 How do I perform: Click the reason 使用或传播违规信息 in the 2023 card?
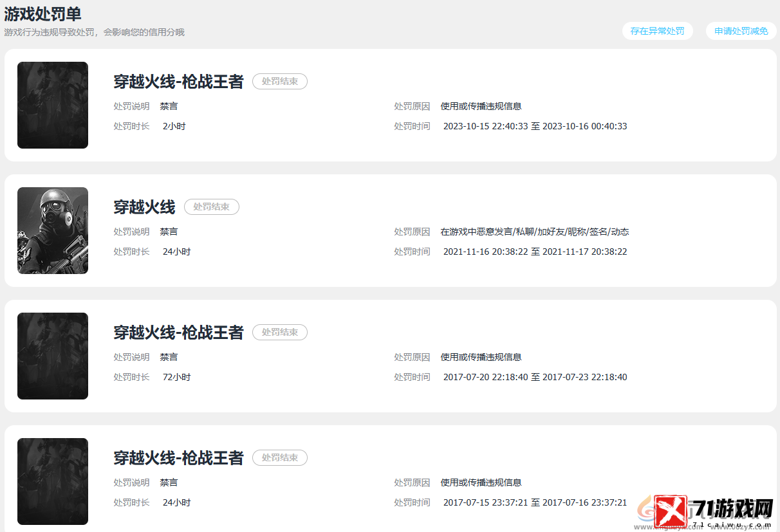[x=481, y=107]
